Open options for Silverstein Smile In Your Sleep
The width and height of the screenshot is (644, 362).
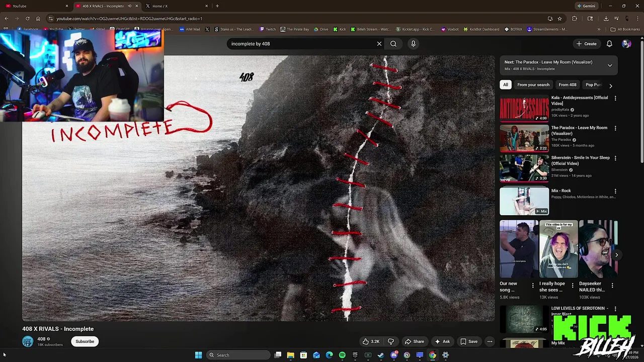[x=615, y=159]
